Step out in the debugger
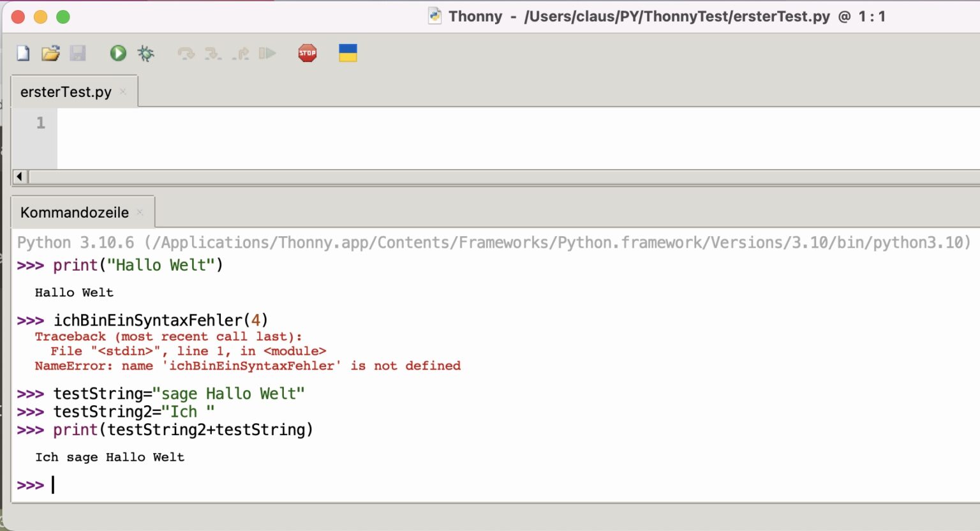980x531 pixels. click(241, 54)
